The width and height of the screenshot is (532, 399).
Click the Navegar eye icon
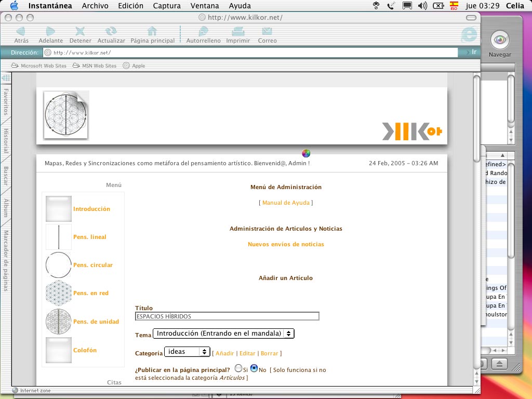[500, 40]
